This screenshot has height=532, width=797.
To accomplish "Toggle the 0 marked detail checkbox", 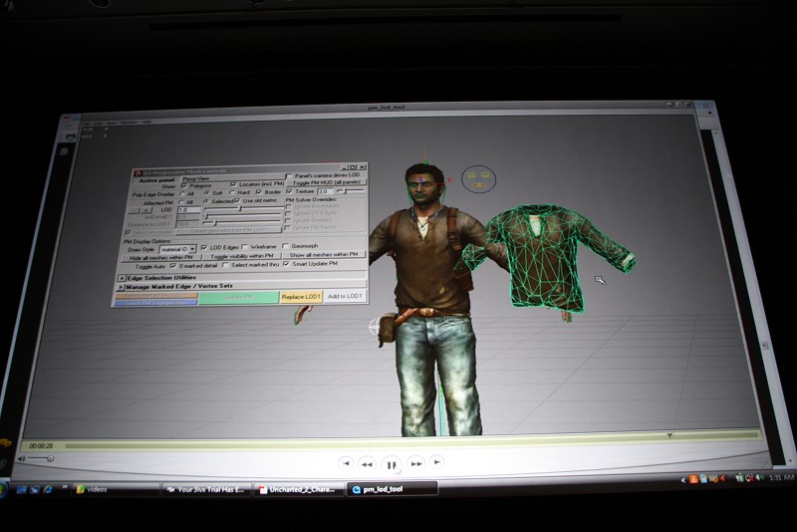I will [172, 266].
